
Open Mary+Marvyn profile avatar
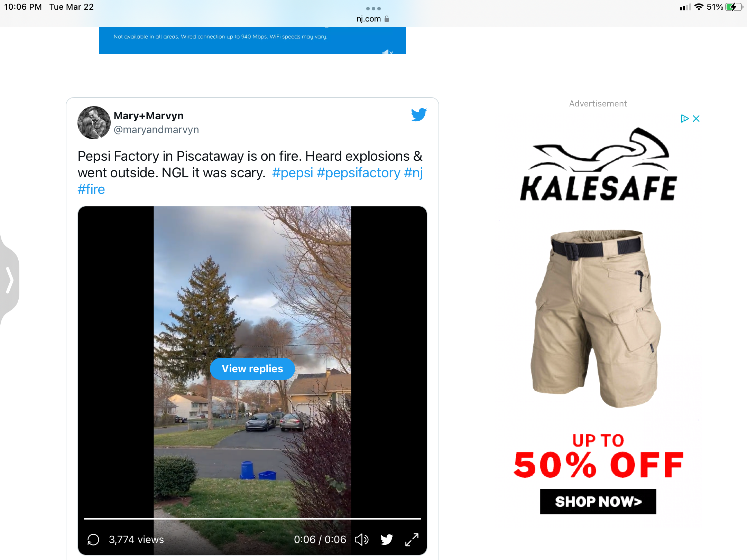[x=94, y=123]
